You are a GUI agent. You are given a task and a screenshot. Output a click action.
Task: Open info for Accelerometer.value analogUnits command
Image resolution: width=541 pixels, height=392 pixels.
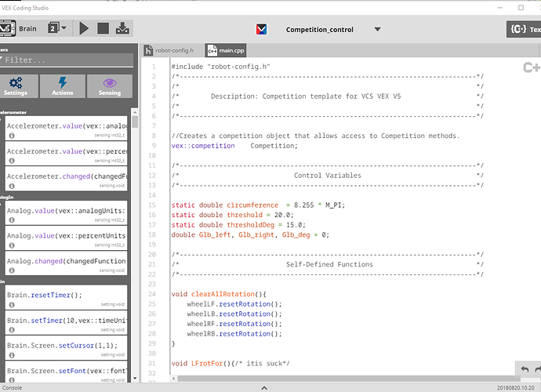(x=12, y=136)
